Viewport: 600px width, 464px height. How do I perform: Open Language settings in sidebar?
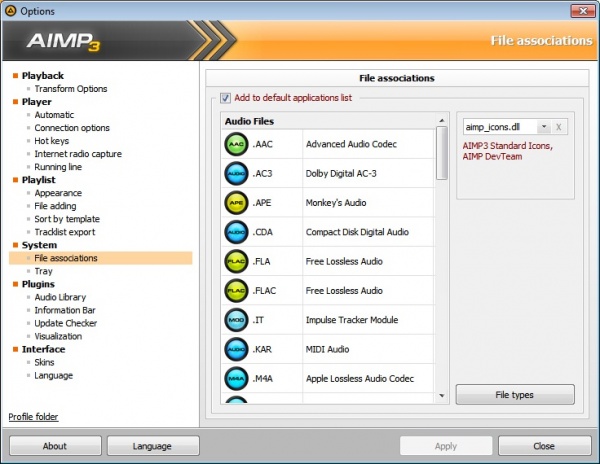pos(54,375)
